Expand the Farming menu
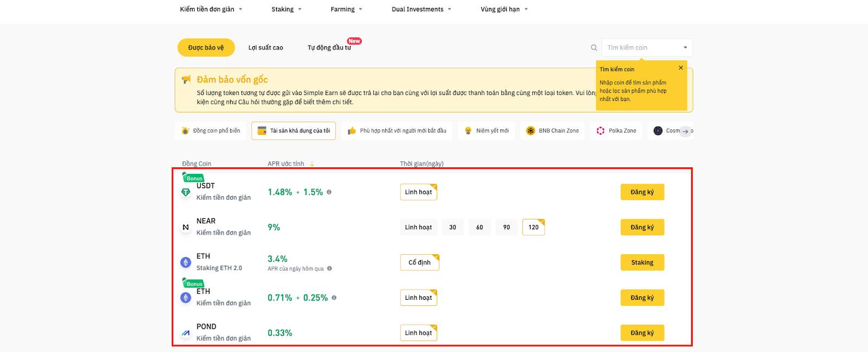868x352 pixels. (347, 9)
